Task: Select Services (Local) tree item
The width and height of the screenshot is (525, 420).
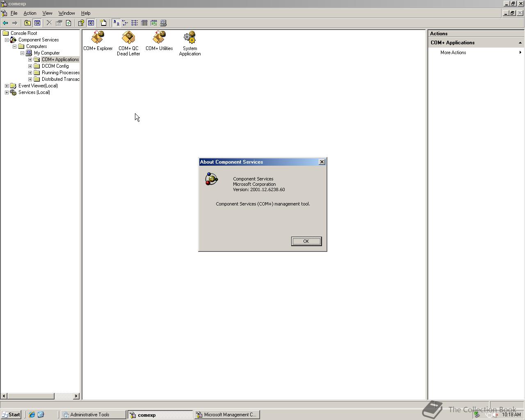Action: (34, 92)
